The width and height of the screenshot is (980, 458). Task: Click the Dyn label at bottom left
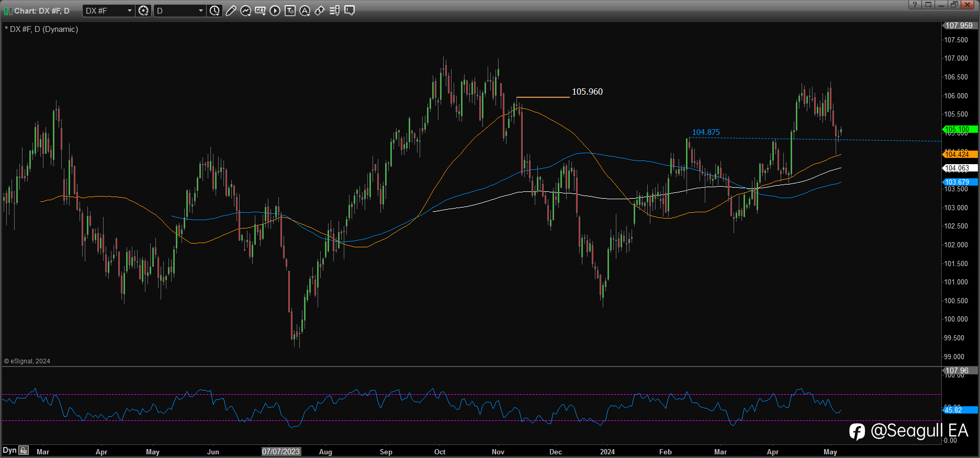(9, 450)
